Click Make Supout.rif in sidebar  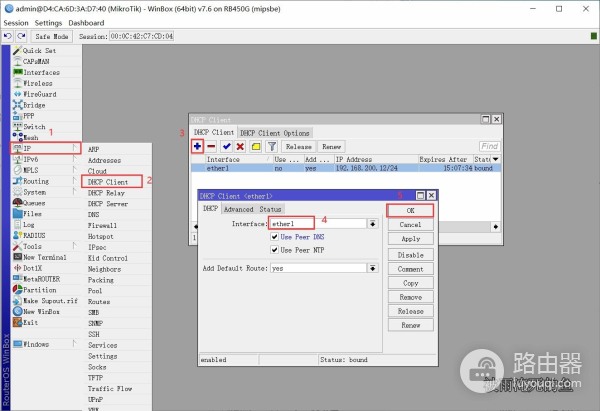[x=46, y=301]
